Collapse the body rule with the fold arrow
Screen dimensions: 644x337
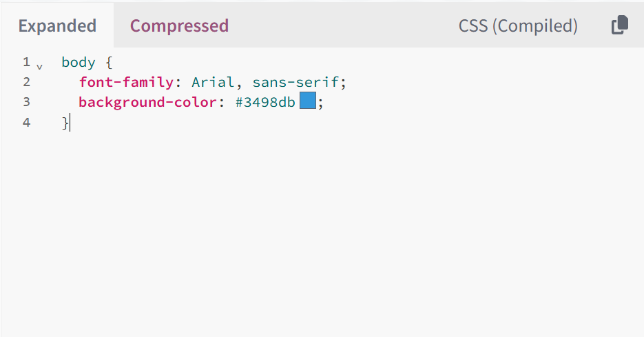pyautogui.click(x=39, y=66)
